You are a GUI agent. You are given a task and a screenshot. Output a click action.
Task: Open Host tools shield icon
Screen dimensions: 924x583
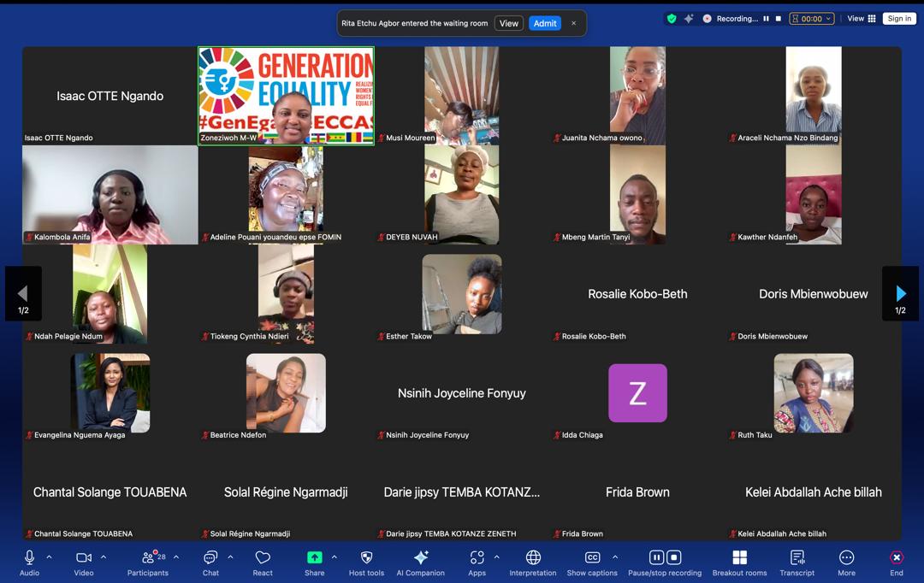[366, 557]
